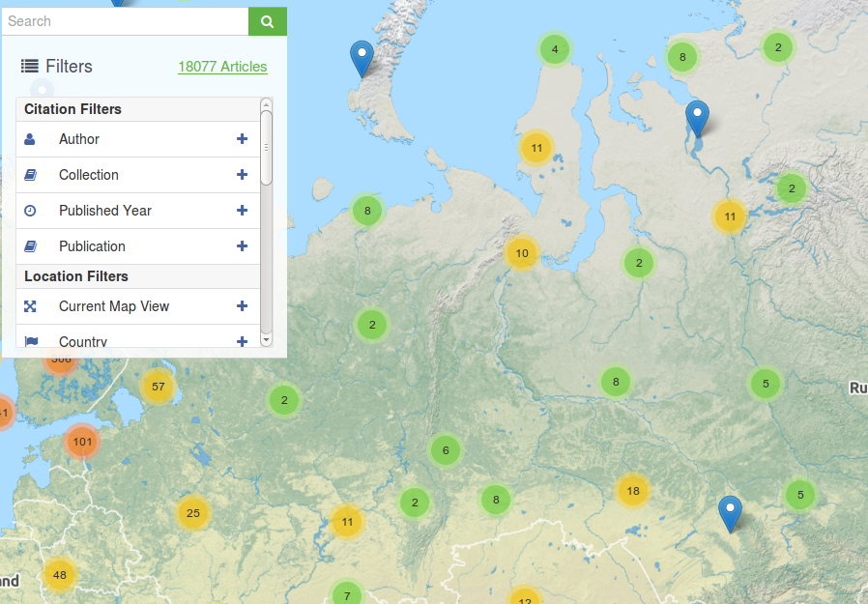Screen dimensions: 868x604
Task: Select the Published Year row label
Action: pyautogui.click(x=105, y=211)
